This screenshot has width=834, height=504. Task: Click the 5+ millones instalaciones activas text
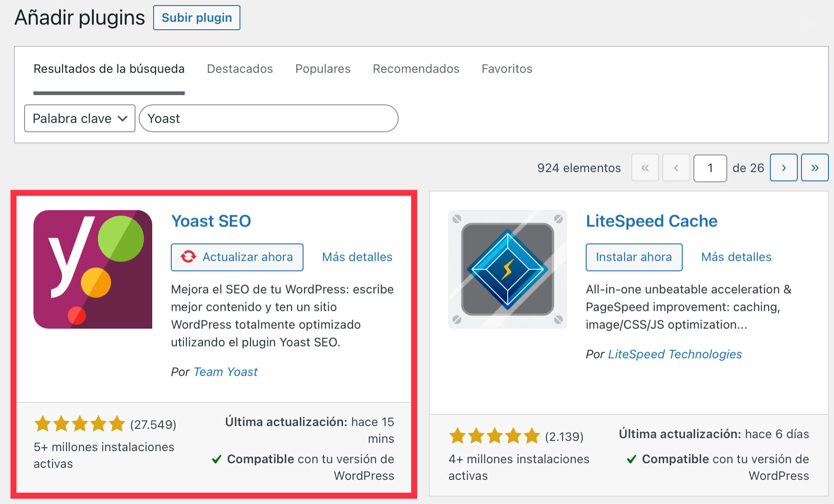pyautogui.click(x=104, y=455)
